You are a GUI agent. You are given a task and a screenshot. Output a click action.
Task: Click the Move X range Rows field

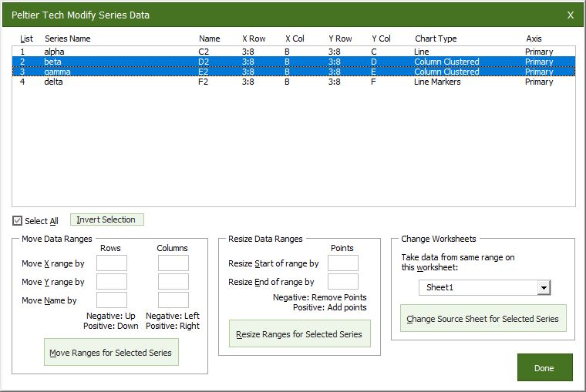pyautogui.click(x=112, y=263)
